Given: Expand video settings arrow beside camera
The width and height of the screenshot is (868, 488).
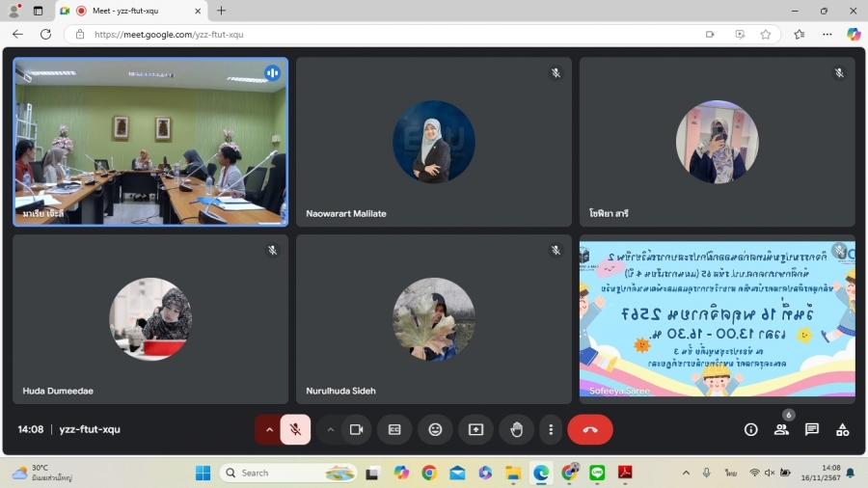Looking at the screenshot, I should 331,429.
